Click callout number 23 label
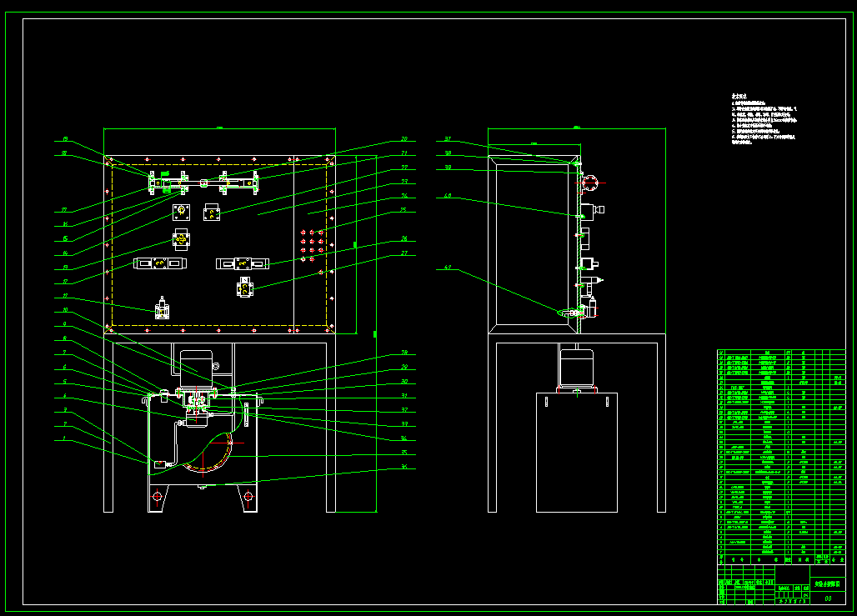The width and height of the screenshot is (857, 616). [x=404, y=182]
